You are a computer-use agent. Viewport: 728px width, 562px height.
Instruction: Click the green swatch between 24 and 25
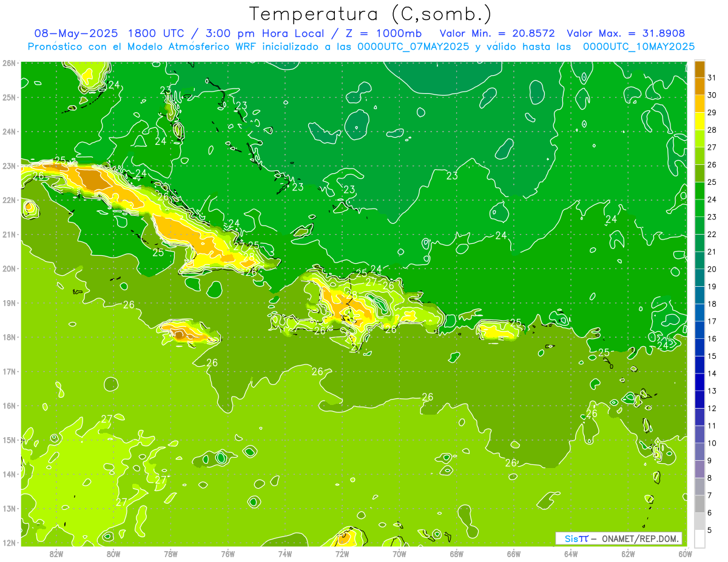tap(699, 191)
